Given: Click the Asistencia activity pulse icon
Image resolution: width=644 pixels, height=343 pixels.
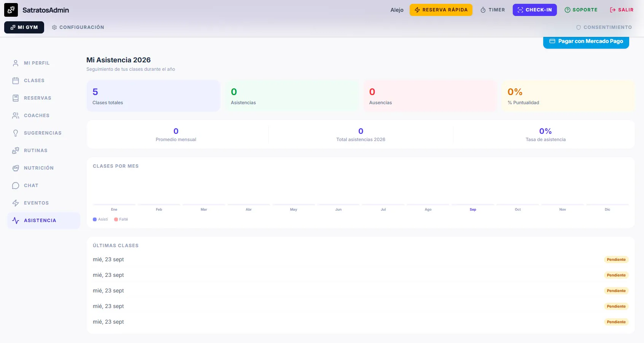Looking at the screenshot, I should 16,221.
